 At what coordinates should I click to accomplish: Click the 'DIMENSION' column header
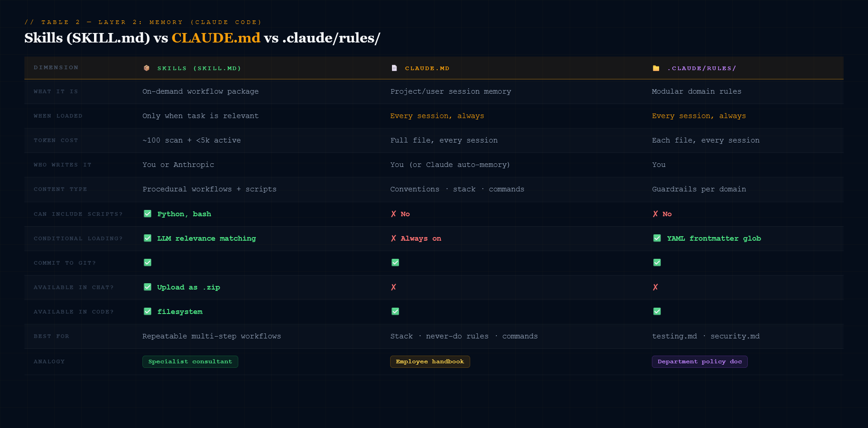coord(56,67)
